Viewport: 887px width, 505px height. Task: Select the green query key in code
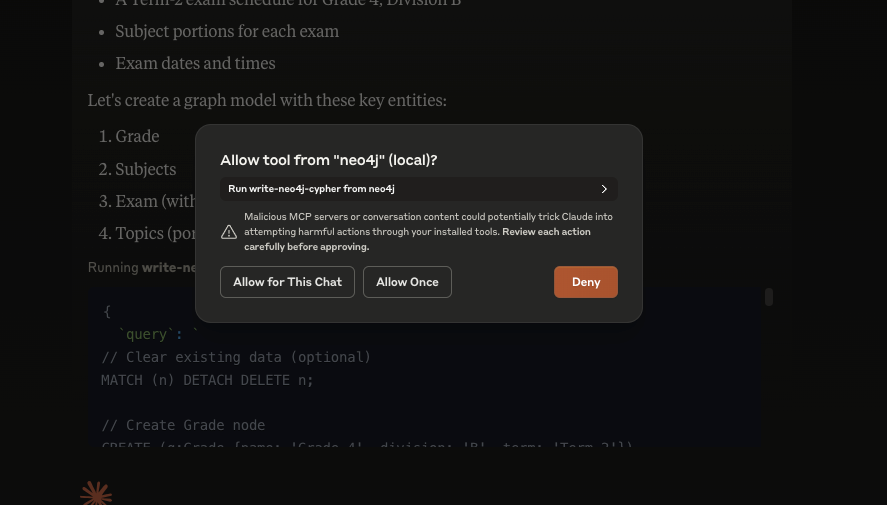coord(147,334)
